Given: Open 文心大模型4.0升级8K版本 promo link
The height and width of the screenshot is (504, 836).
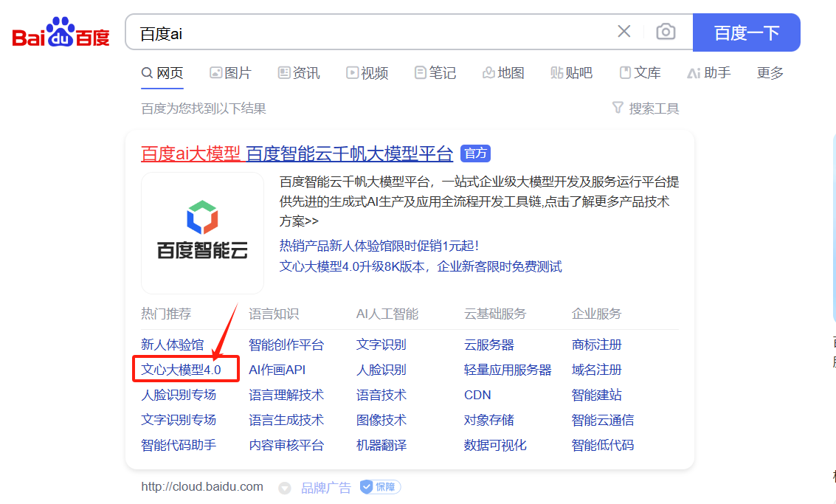Looking at the screenshot, I should point(421,266).
